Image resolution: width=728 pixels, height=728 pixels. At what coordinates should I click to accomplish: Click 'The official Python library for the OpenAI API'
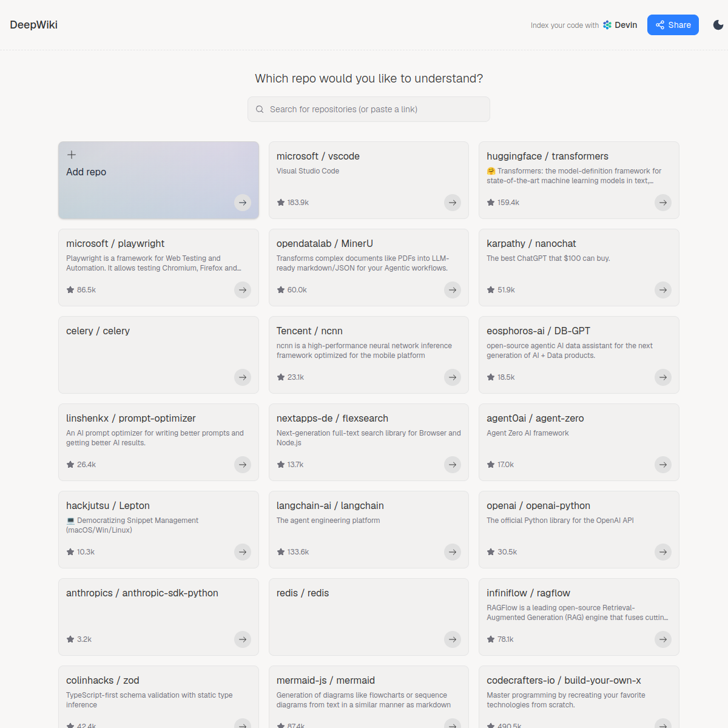click(x=560, y=521)
